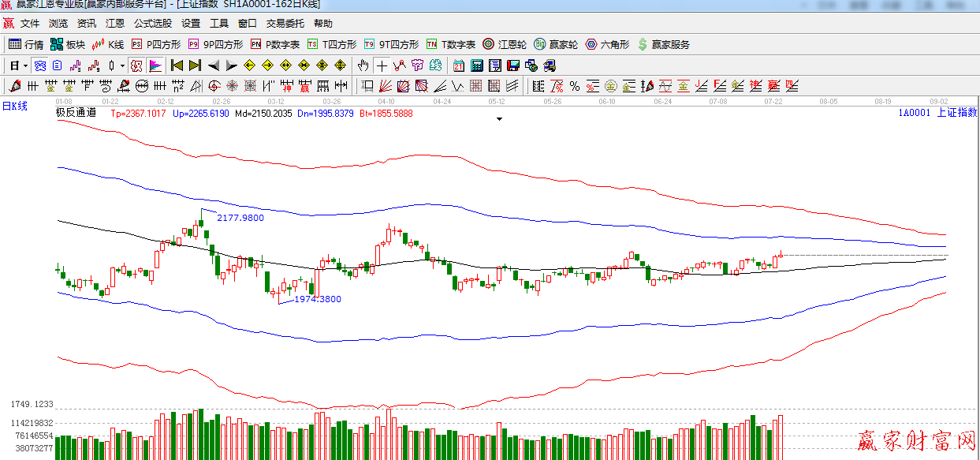Screen dimensions: 980x460
Task: Open the candlestick style dropdown arrow
Action: [122, 65]
